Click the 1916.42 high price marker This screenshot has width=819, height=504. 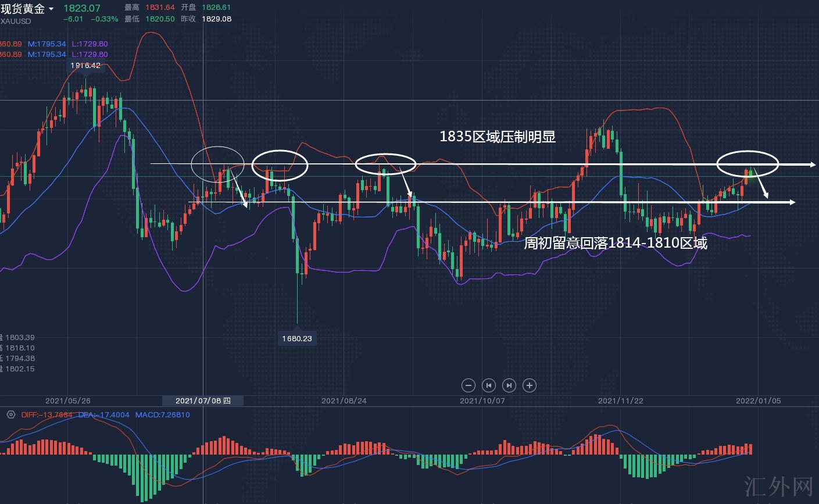point(85,66)
